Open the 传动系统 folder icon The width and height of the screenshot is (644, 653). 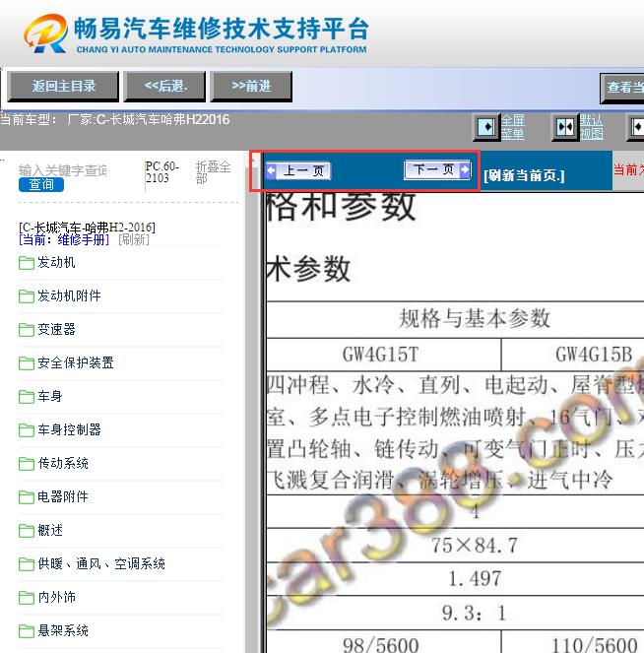pyautogui.click(x=27, y=464)
